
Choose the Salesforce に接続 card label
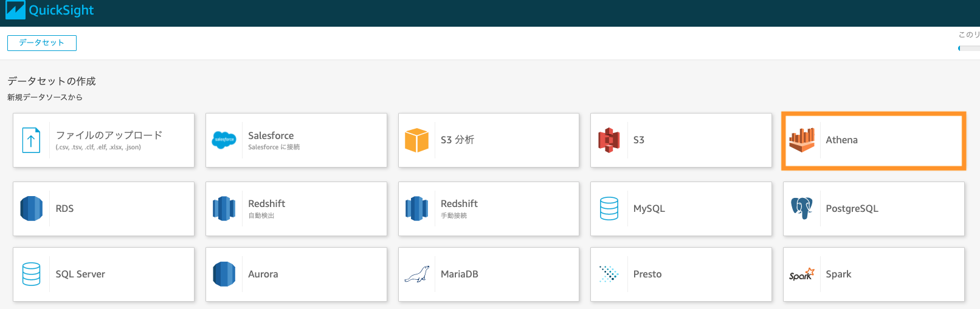(x=274, y=147)
